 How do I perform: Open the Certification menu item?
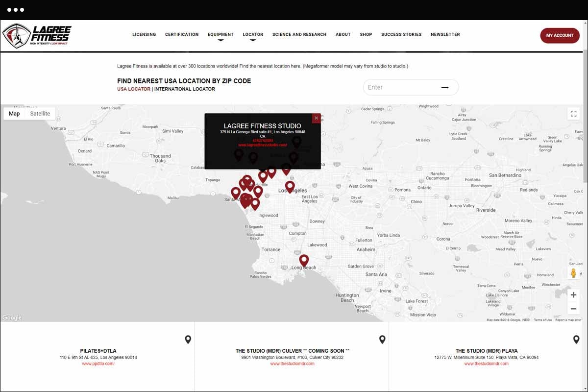pyautogui.click(x=182, y=35)
